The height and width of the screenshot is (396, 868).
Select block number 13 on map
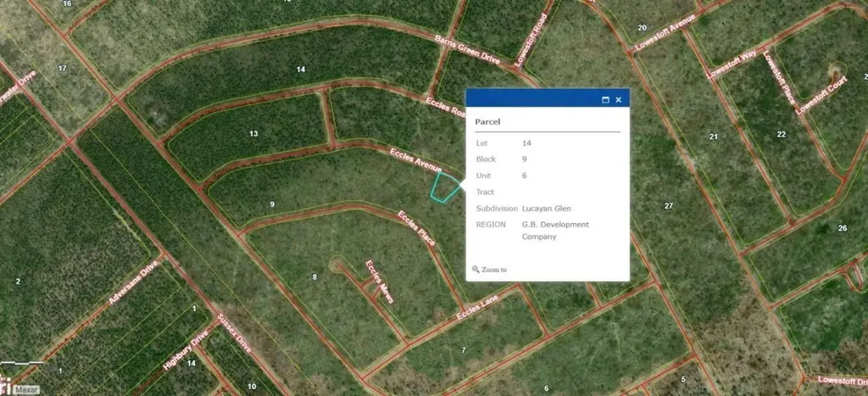coord(253,134)
